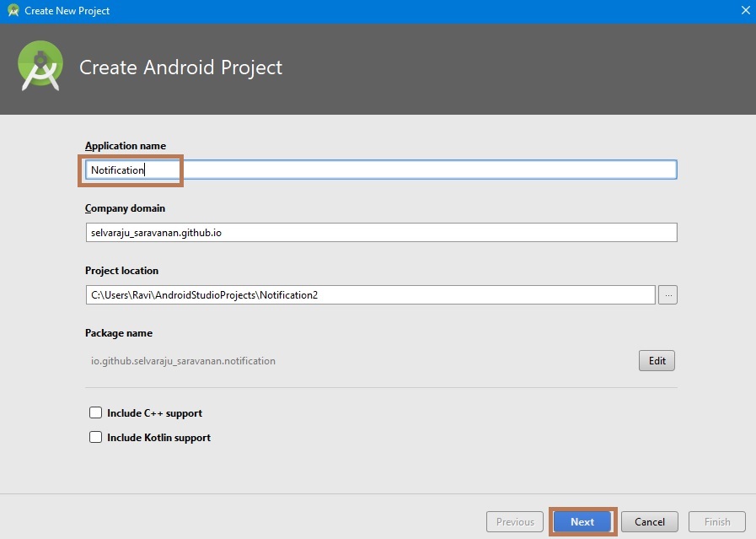Cancel the new project wizard

coord(650,521)
